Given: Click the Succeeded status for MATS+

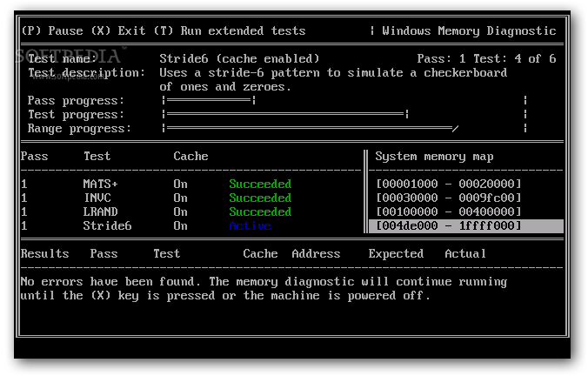Looking at the screenshot, I should pos(260,184).
